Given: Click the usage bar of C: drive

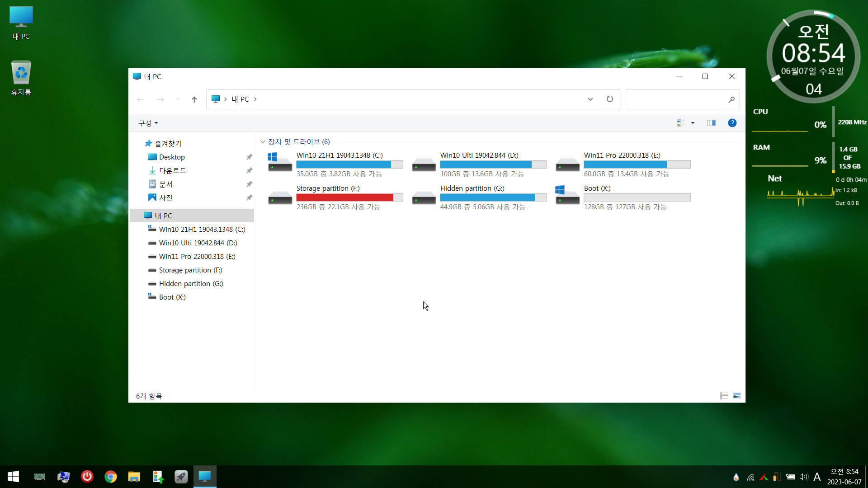Looking at the screenshot, I should (x=349, y=164).
